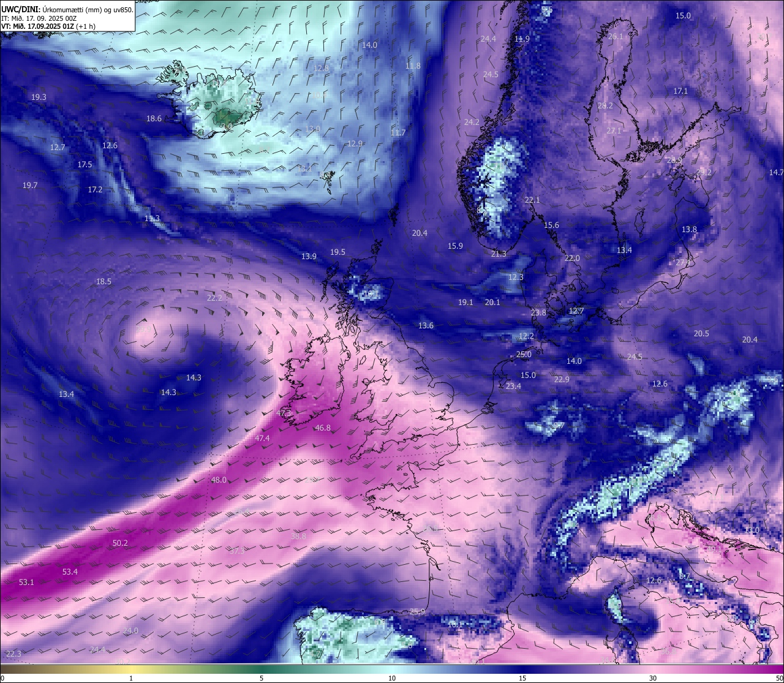Click the map value '17.5'
This screenshot has width=784, height=683.
coord(85,164)
